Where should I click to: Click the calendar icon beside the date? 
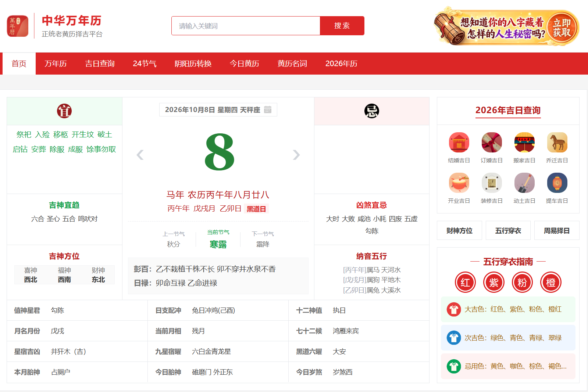pyautogui.click(x=268, y=109)
